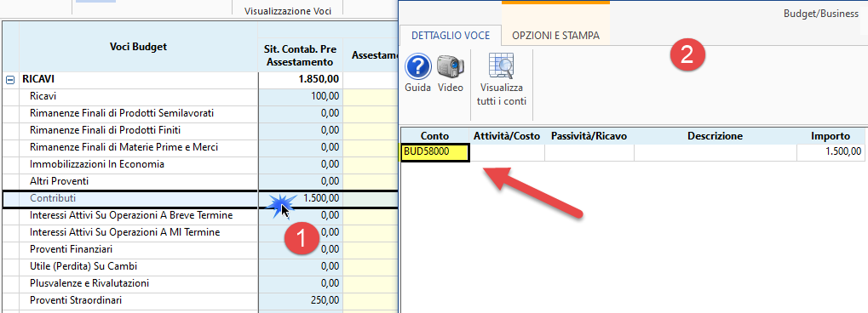Collapse the RICAVI group
868x313 pixels.
[9, 80]
